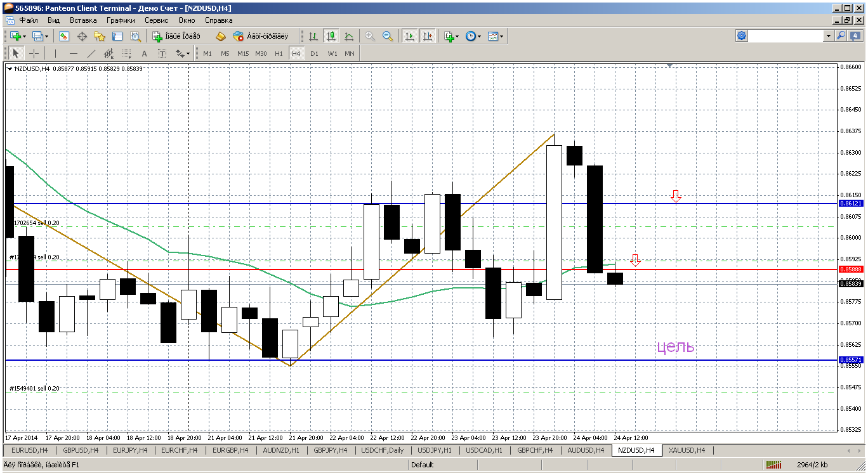The image size is (868, 473).
Task: Set timeframe to D1
Action: (314, 54)
